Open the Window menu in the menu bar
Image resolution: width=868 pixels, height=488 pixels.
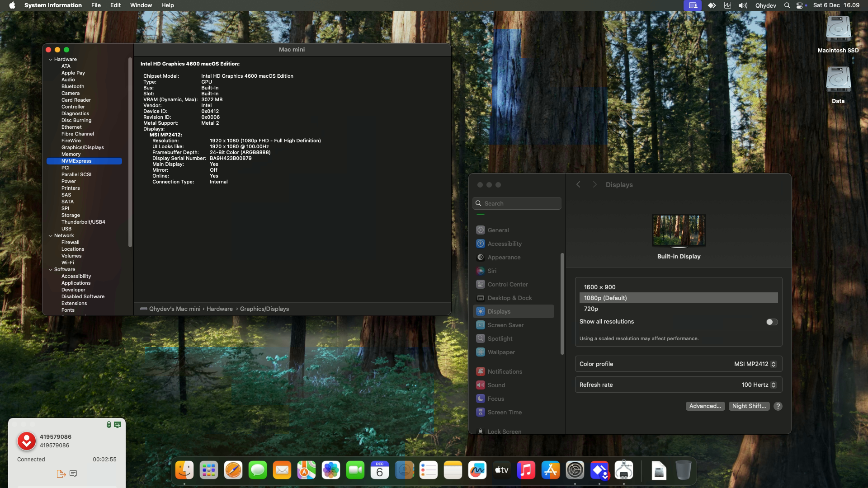tap(141, 5)
